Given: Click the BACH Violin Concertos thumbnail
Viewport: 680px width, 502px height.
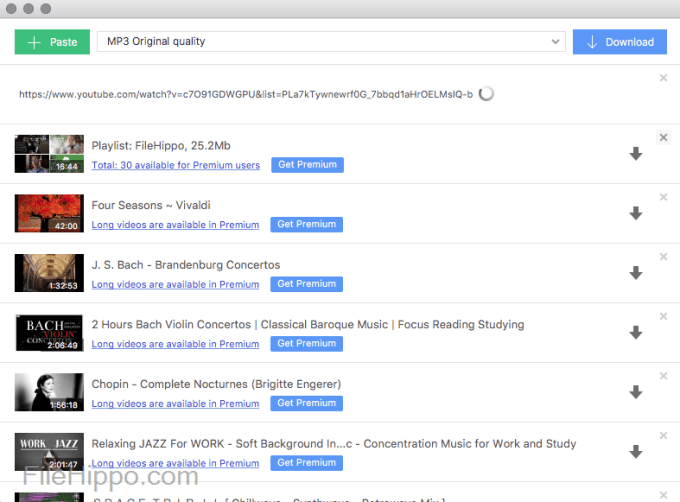Looking at the screenshot, I should click(49, 332).
